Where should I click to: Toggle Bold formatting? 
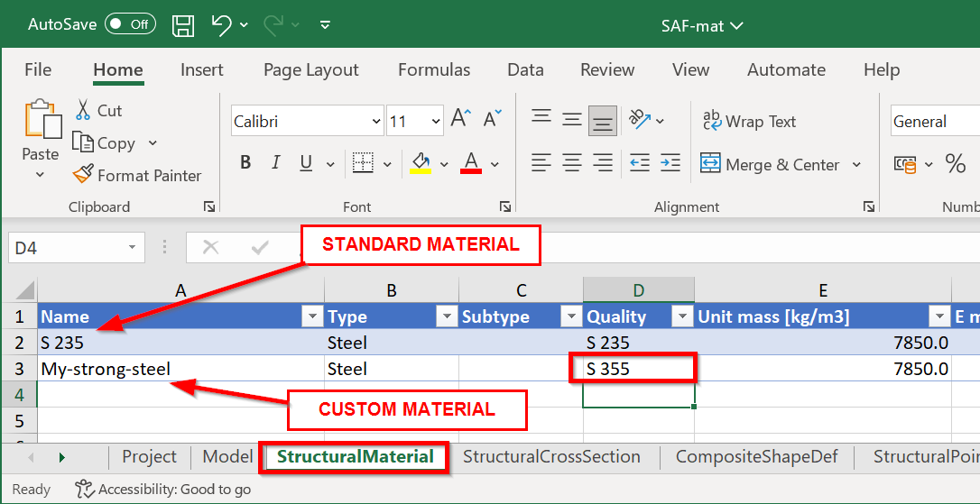tap(245, 164)
